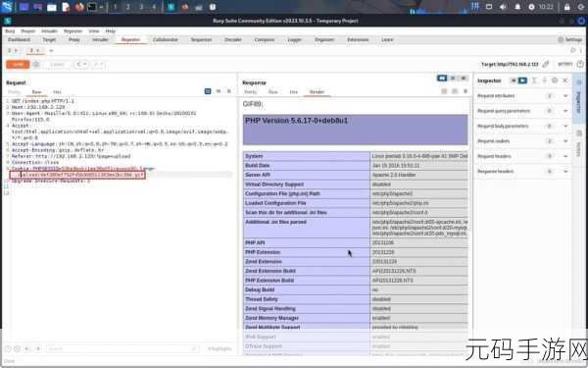588x368 pixels.
Task: Switch to the Logger tab
Action: point(294,40)
